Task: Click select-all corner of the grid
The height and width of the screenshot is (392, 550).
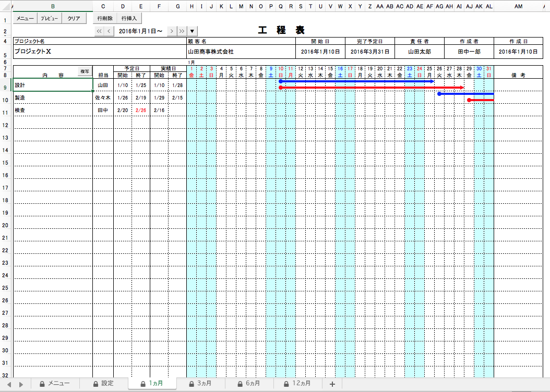Action: (x=5, y=6)
